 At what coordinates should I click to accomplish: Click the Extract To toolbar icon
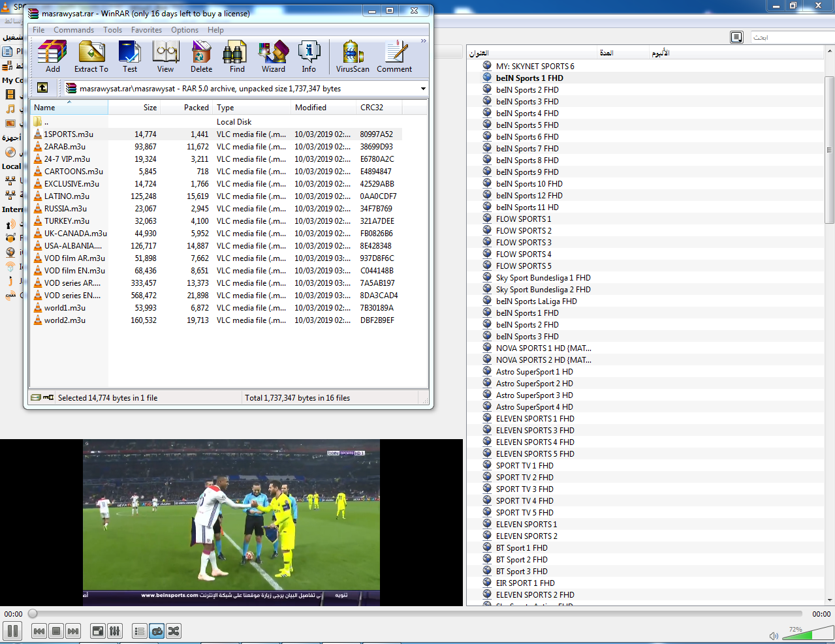(x=91, y=57)
